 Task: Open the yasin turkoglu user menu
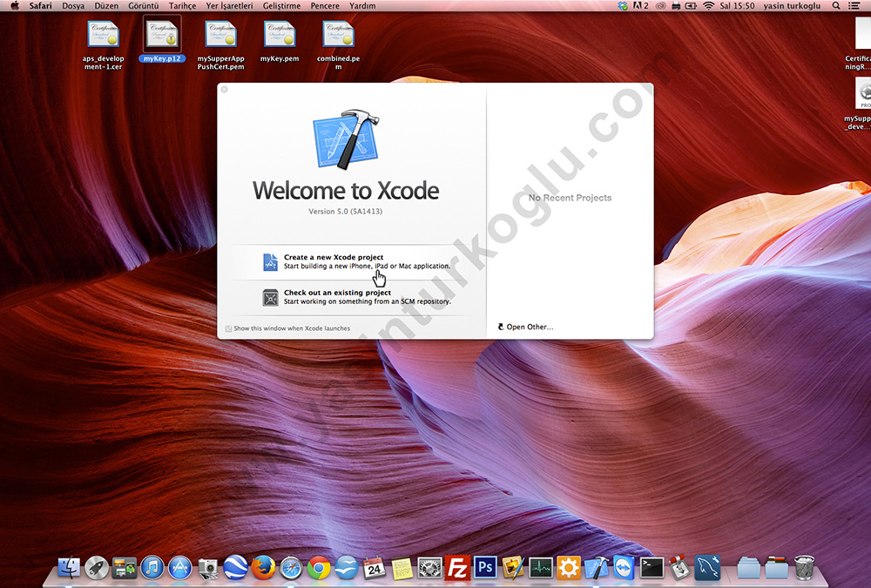pos(792,5)
